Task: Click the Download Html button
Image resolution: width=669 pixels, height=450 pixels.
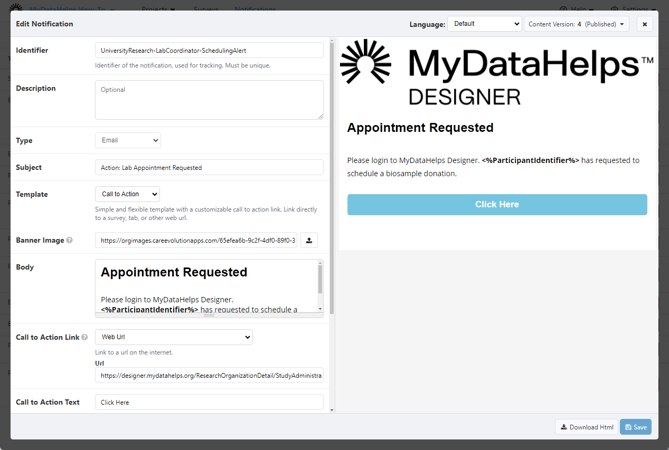Action: click(587, 427)
